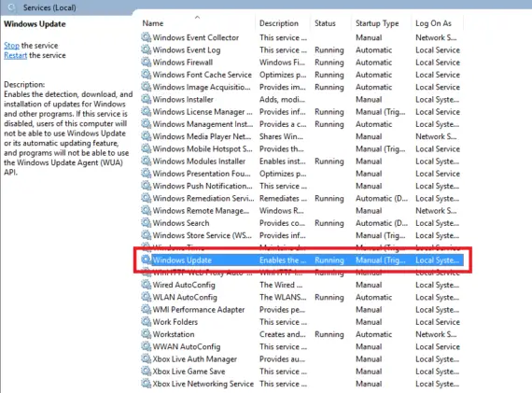
Task: Click 'Remediates ...' description cell
Action: pyautogui.click(x=284, y=198)
